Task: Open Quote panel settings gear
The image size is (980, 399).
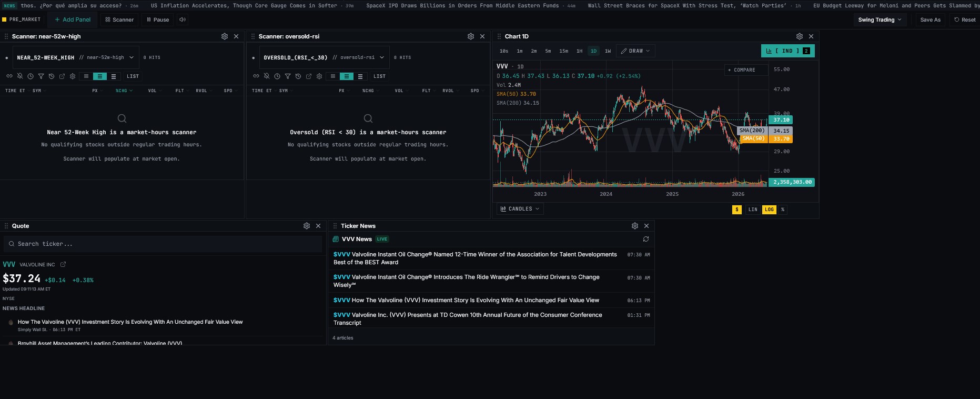Action: 307,226
